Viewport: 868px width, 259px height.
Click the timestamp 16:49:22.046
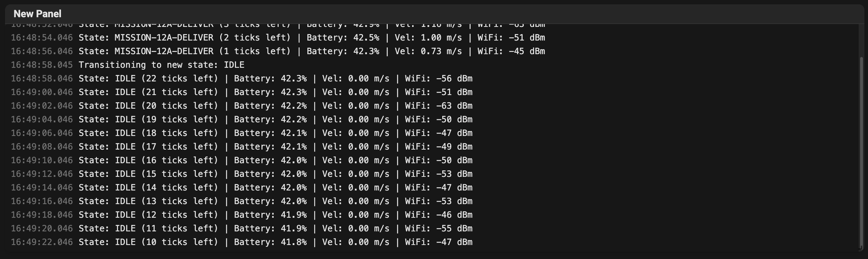pyautogui.click(x=41, y=242)
